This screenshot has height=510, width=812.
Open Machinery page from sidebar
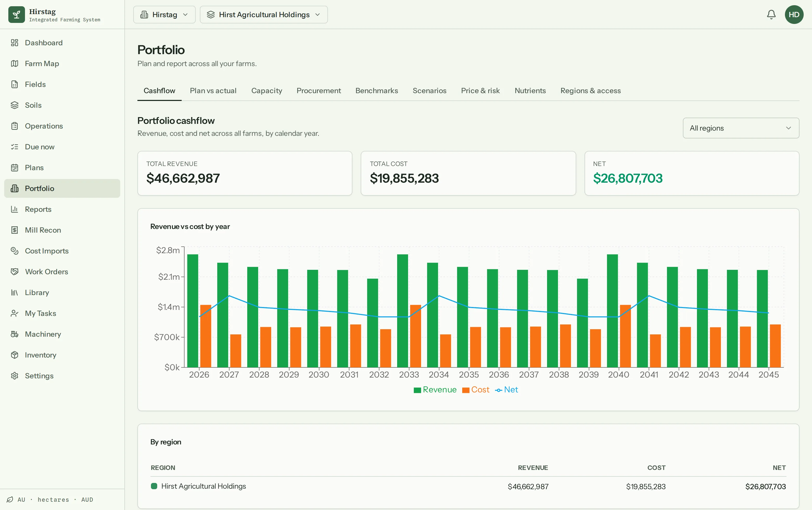[x=62, y=334]
